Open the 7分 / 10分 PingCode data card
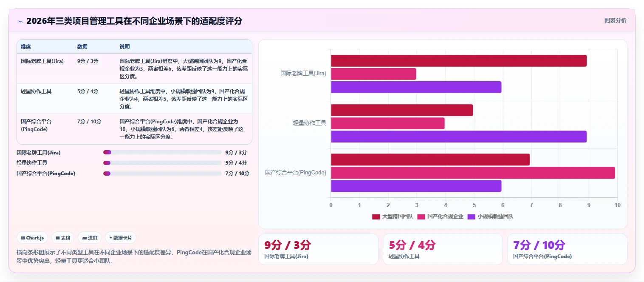Screen dimensions: 644x282 567,249
